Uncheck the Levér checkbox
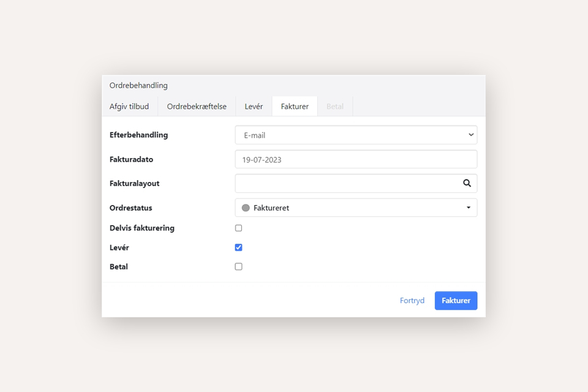This screenshot has width=588, height=392. click(238, 247)
